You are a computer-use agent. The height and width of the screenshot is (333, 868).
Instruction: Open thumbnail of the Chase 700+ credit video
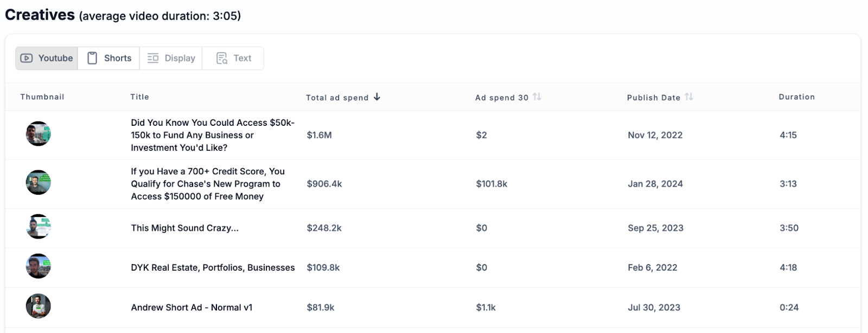coord(39,182)
